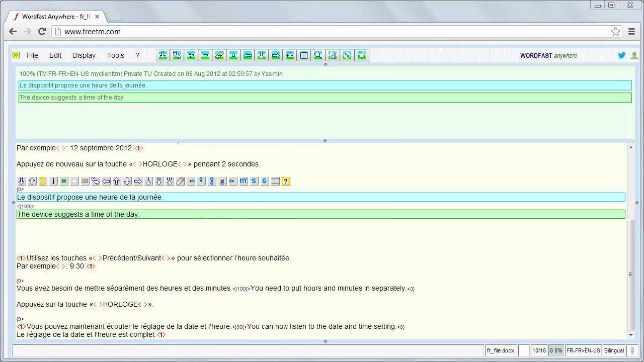The image size is (644, 362).
Task: Open the ? help menu
Action: (137, 55)
